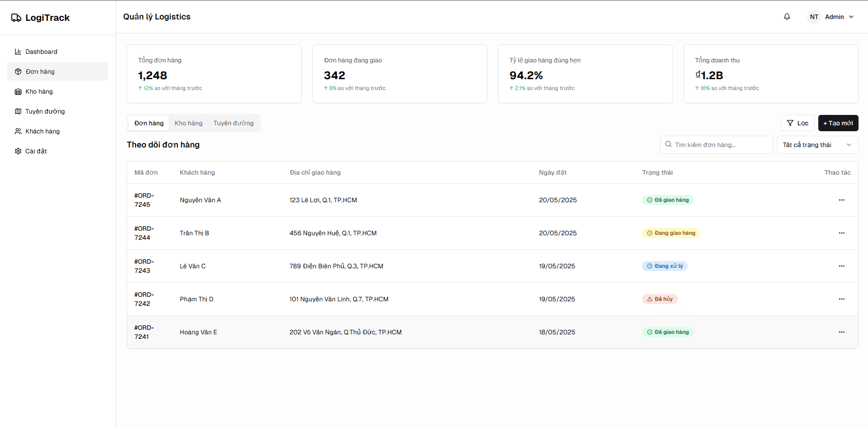Click the Trạng thái column header
868x428 pixels.
[657, 172]
